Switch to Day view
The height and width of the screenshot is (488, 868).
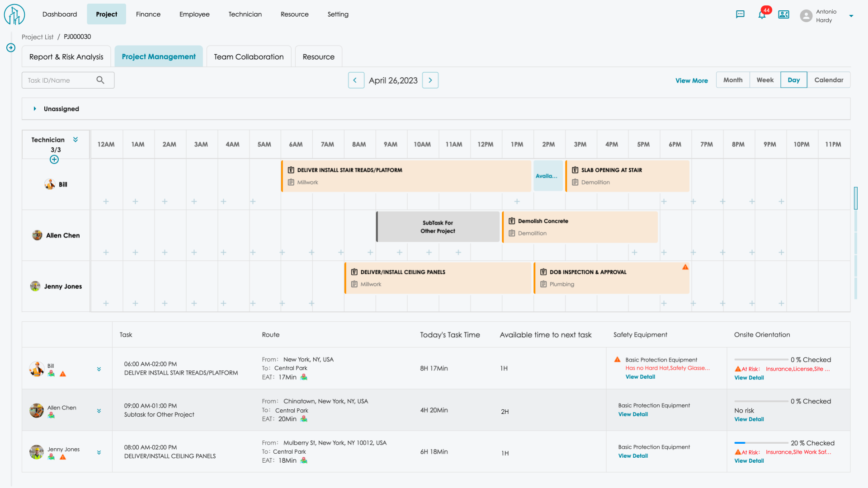[793, 80]
